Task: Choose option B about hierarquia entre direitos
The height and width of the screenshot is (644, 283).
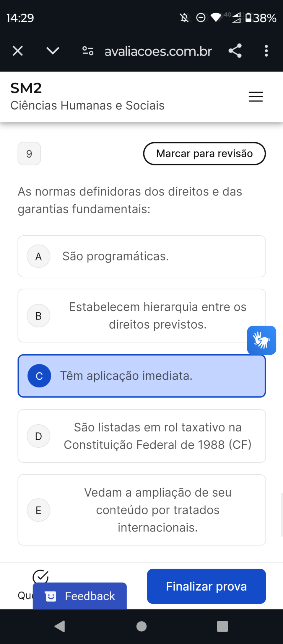Action: coord(141,315)
